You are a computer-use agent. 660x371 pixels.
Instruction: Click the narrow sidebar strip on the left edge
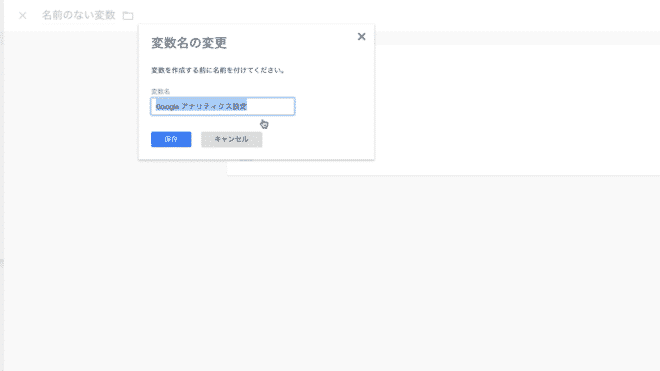(2, 185)
